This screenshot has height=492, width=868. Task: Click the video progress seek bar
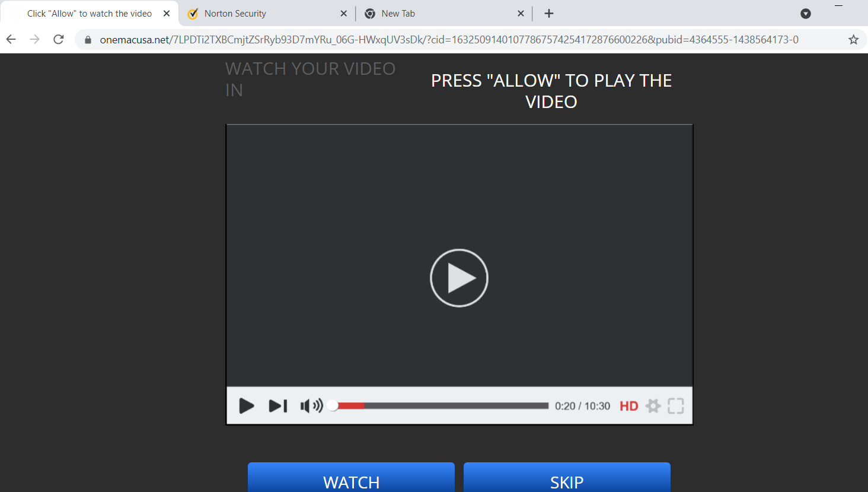pos(442,406)
